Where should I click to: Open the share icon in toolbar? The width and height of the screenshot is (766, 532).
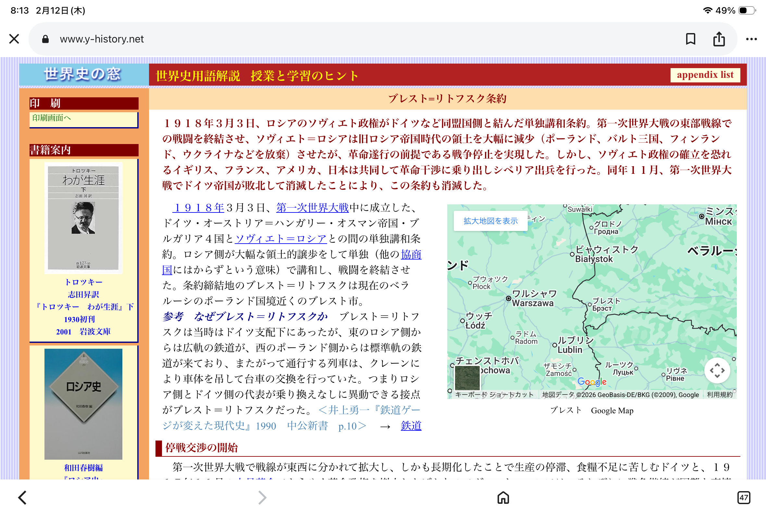(719, 39)
